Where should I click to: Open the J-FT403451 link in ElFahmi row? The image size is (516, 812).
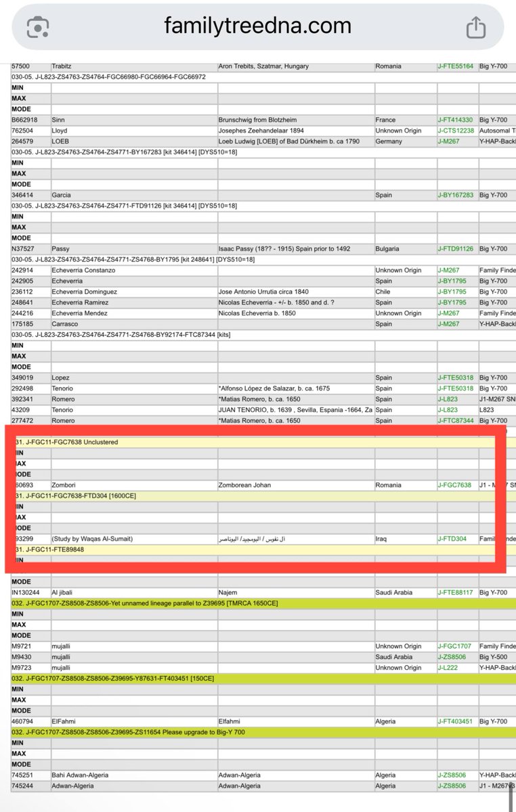tap(456, 722)
